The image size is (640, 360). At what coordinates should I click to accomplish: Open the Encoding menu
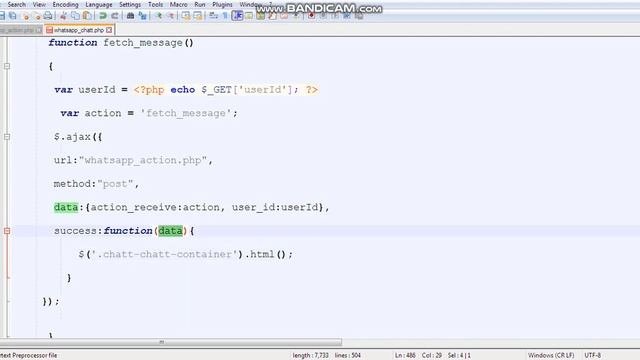click(65, 4)
